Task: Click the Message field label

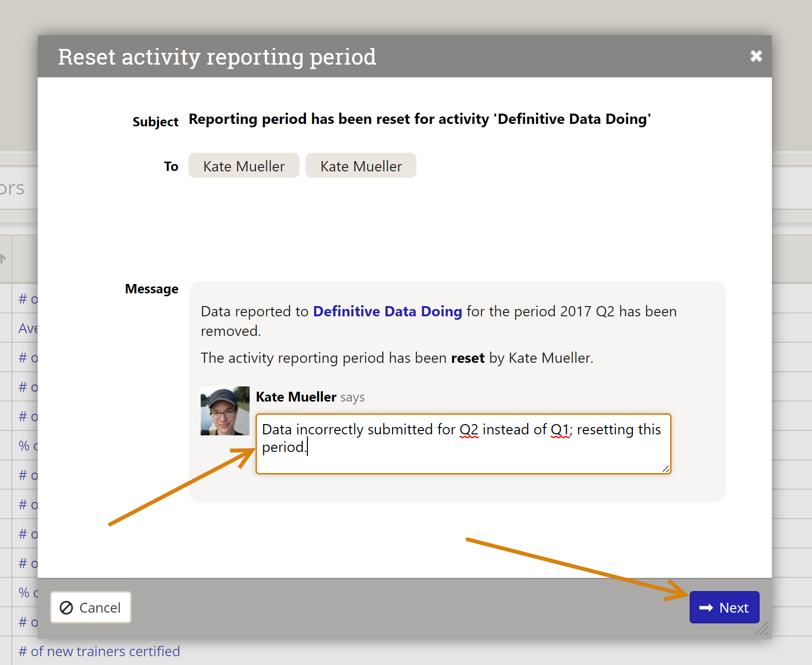Action: coord(151,289)
